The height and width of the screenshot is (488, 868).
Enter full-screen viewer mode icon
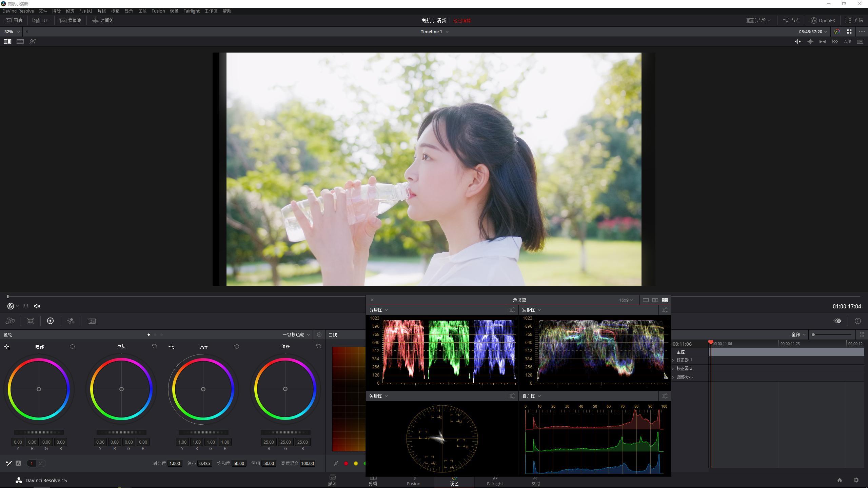pyautogui.click(x=849, y=32)
